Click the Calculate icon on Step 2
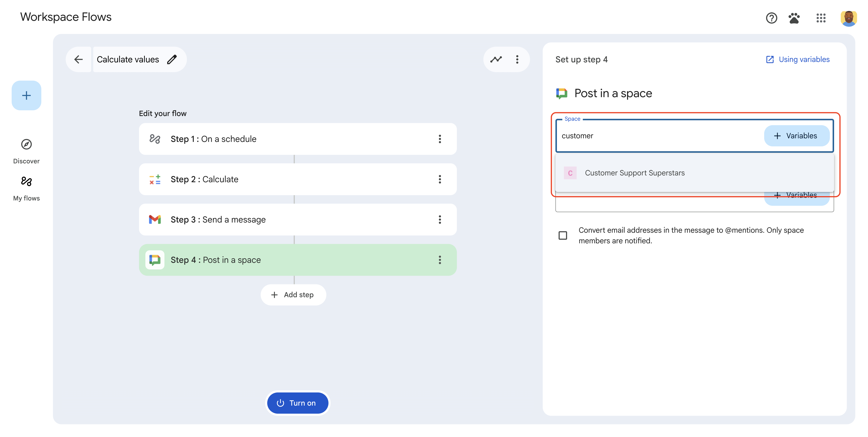This screenshot has height=437, width=868. pyautogui.click(x=155, y=179)
